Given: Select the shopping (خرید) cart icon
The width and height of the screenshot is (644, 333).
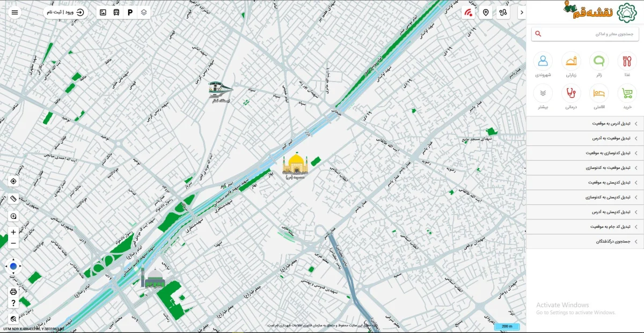Looking at the screenshot, I should 627,93.
